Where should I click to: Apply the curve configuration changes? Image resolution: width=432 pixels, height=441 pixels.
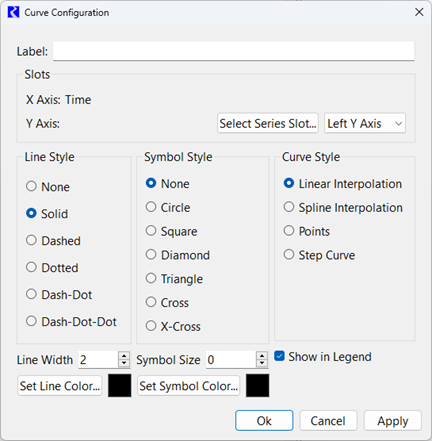393,421
